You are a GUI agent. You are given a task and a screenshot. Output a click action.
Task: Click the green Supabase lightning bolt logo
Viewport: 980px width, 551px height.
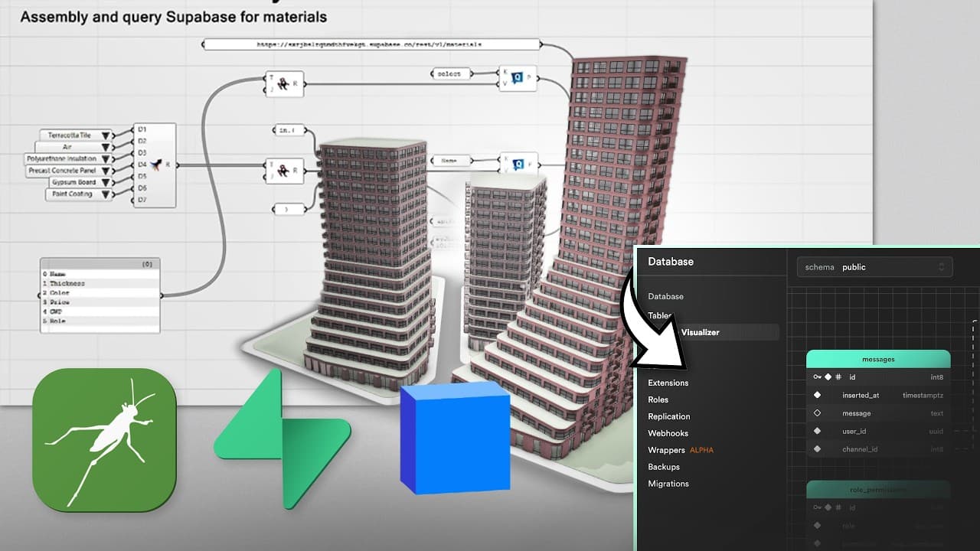[282, 439]
